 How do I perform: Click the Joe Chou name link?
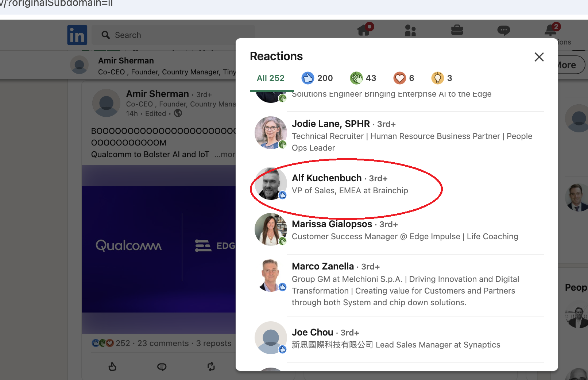point(313,332)
